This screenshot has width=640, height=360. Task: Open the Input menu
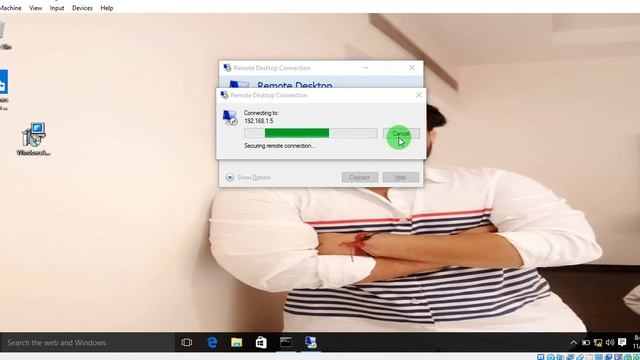point(57,8)
